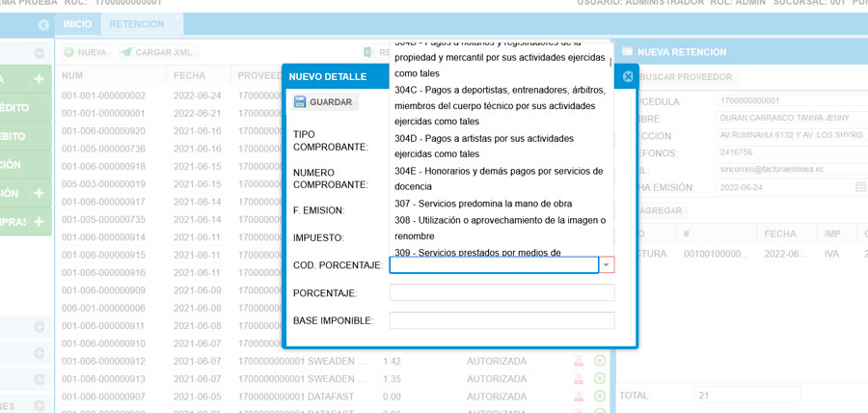Click the cedula field 1700000000001

pyautogui.click(x=792, y=100)
